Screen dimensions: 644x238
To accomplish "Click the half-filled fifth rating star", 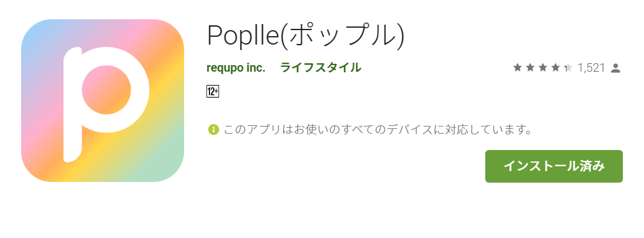I will [569, 67].
